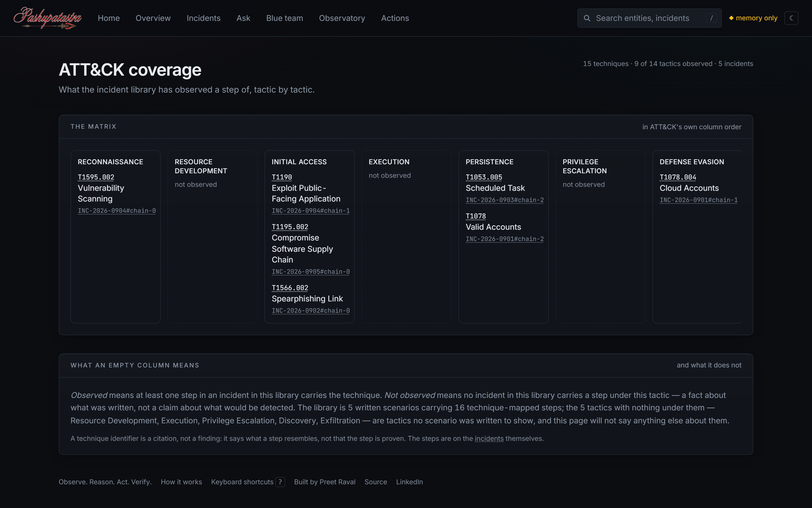
Task: Open Observatory from the nav bar
Action: (342, 18)
